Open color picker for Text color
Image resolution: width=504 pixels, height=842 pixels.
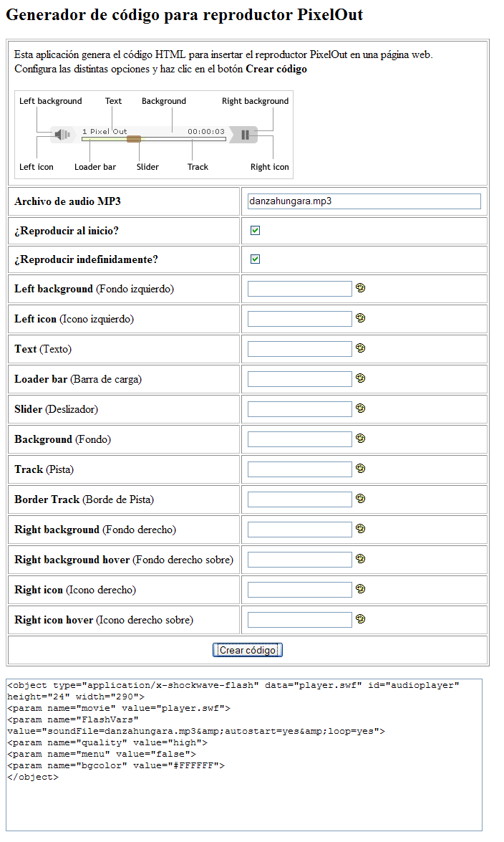click(361, 348)
